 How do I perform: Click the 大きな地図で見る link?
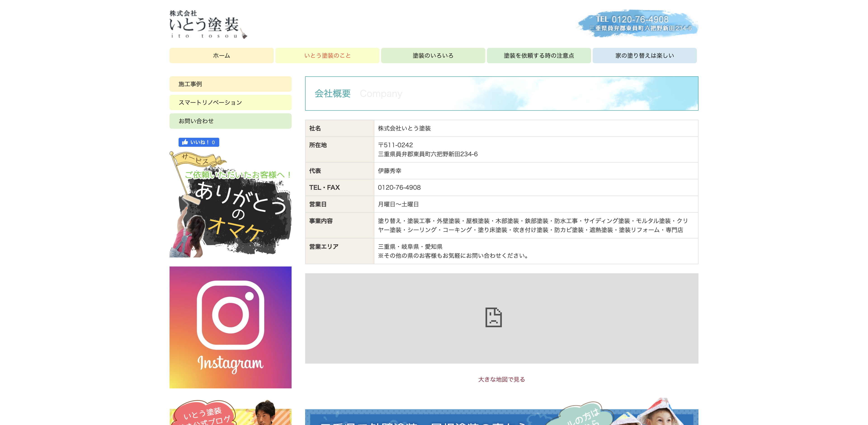coord(501,380)
